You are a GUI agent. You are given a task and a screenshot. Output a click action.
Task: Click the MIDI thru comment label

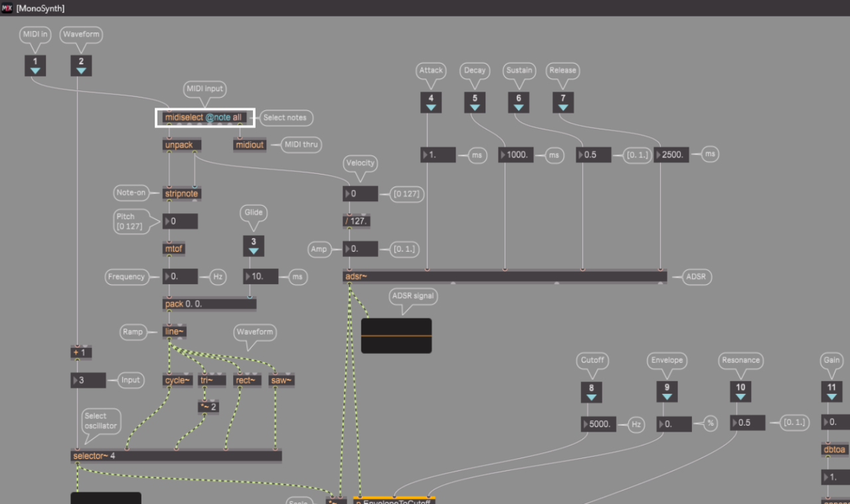point(302,144)
